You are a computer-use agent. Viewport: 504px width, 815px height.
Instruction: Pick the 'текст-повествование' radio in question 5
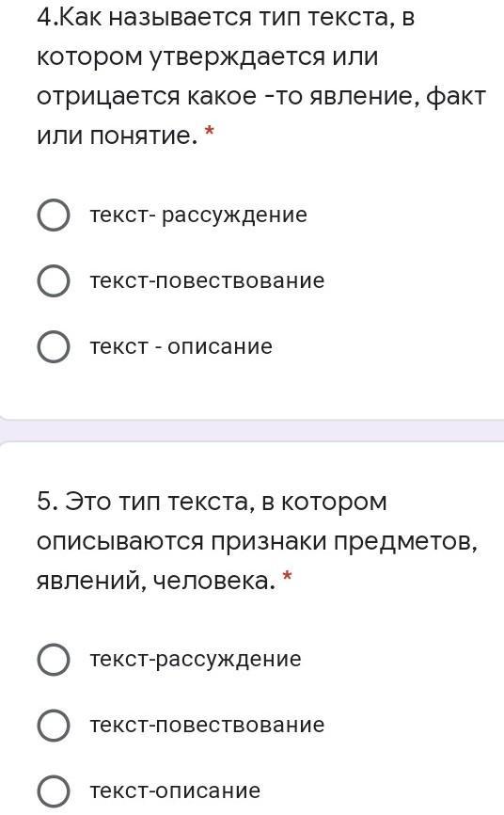click(x=54, y=725)
